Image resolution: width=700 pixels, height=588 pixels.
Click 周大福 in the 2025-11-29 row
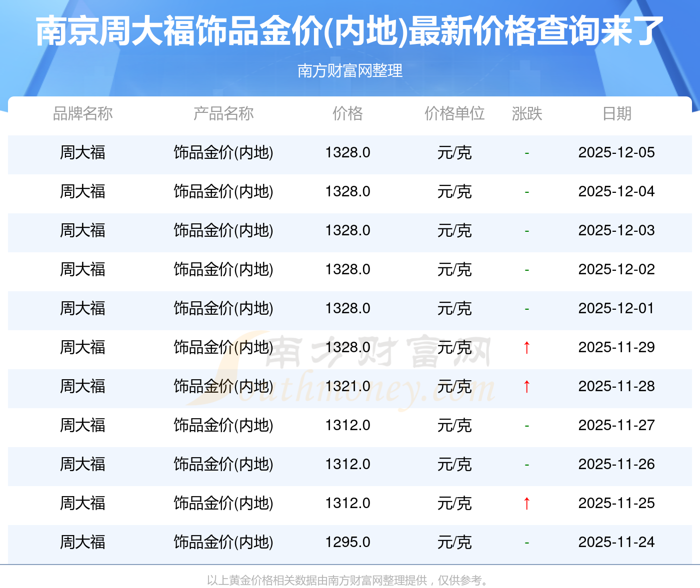point(83,347)
